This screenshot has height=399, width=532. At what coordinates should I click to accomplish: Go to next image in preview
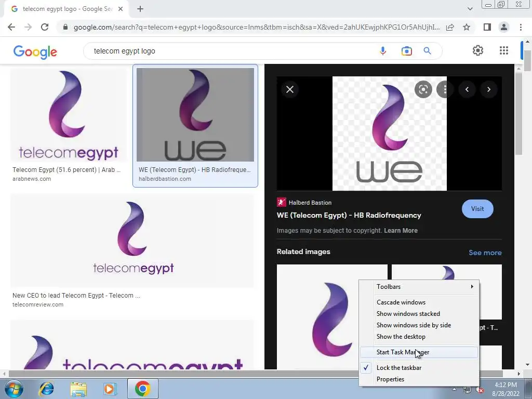488,89
